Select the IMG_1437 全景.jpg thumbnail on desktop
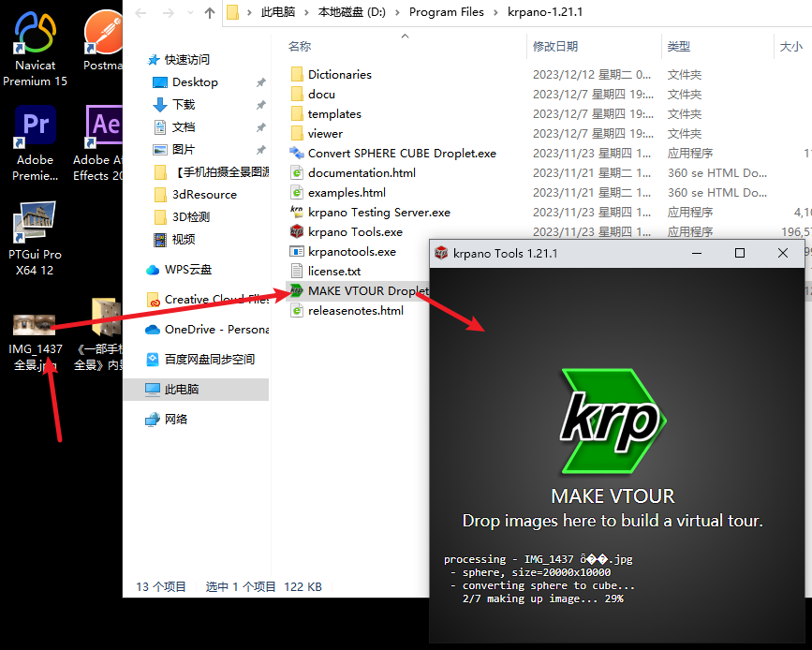 pos(34,325)
